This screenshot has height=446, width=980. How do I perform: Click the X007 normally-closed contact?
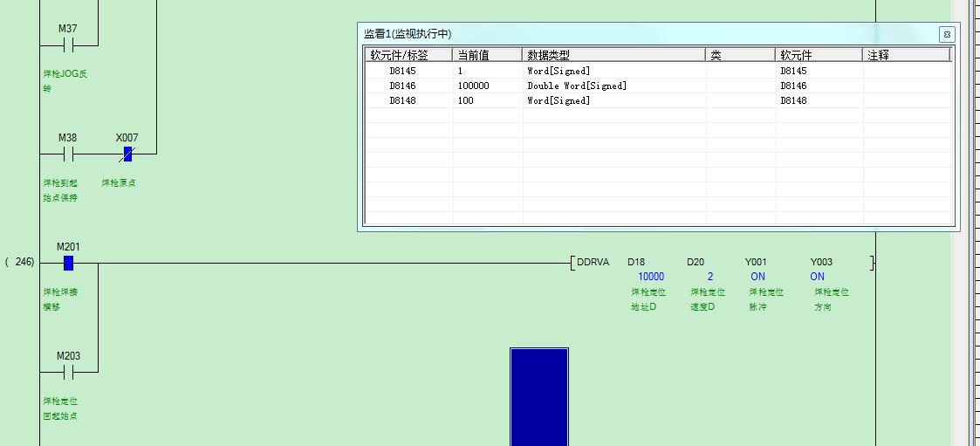click(x=127, y=154)
